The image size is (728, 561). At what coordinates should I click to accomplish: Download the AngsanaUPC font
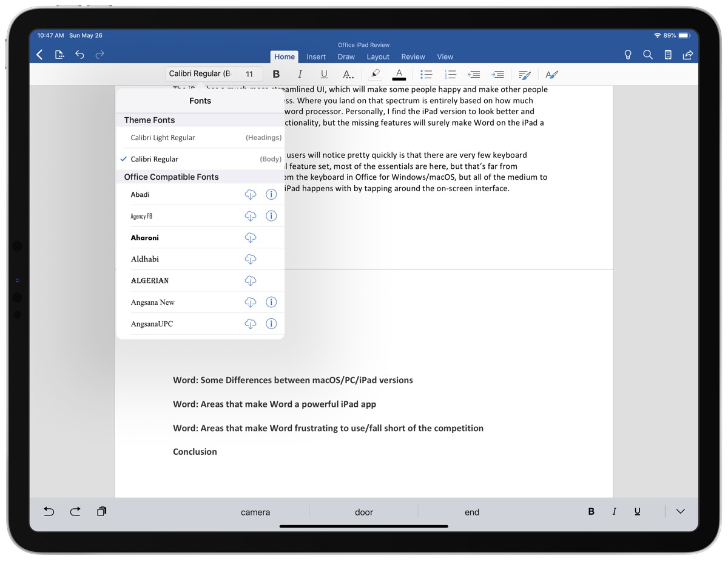coord(250,324)
